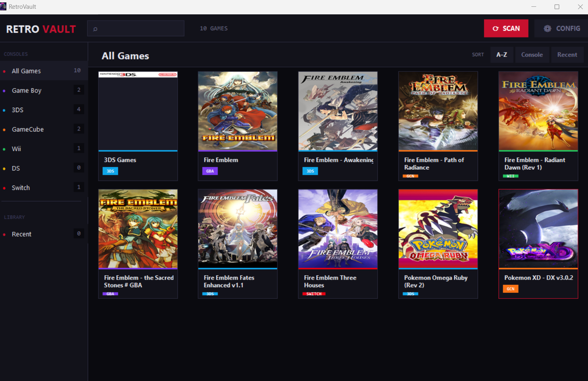588x381 pixels.
Task: Click the 3DS tag under Fire Emblem Fates
Action: coord(210,294)
